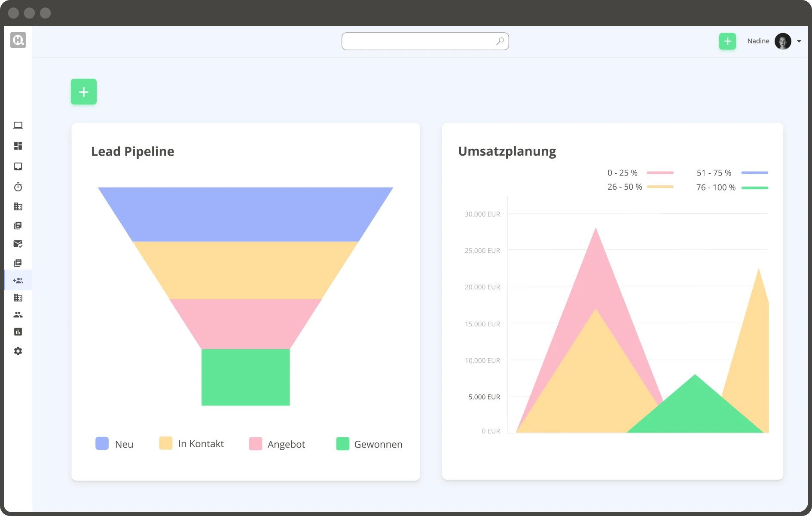
Task: Open the bar chart reports icon
Action: pyautogui.click(x=18, y=332)
